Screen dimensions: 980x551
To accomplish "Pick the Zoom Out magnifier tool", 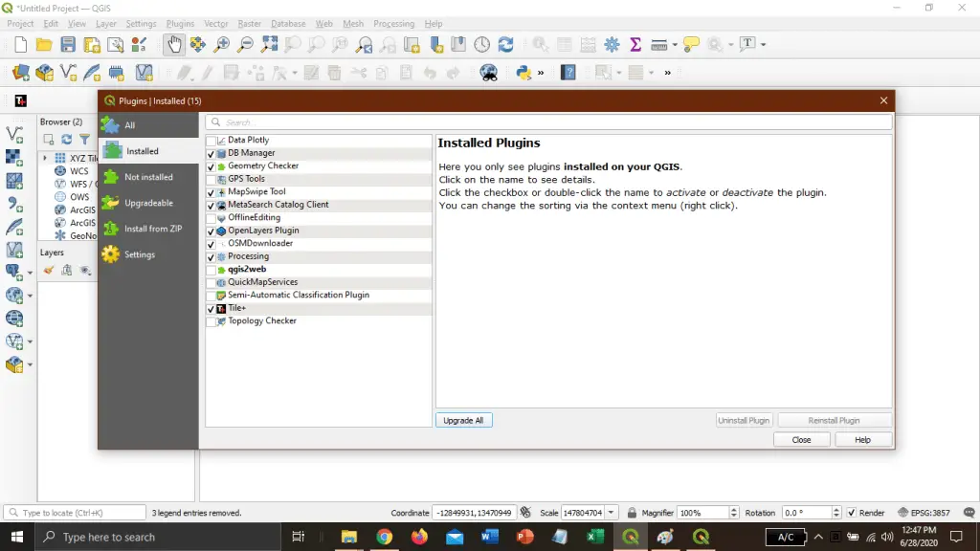I will (x=245, y=44).
